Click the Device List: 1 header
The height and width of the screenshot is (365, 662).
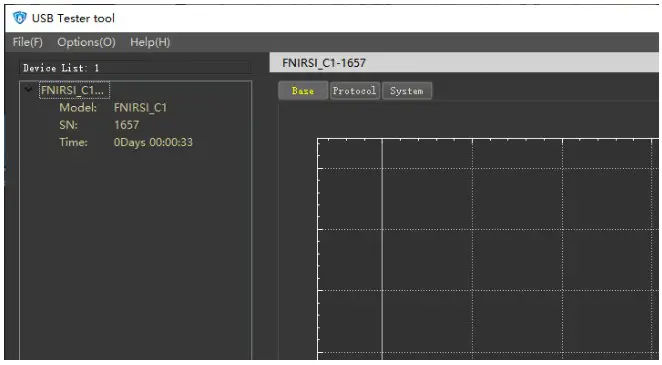[x=135, y=68]
